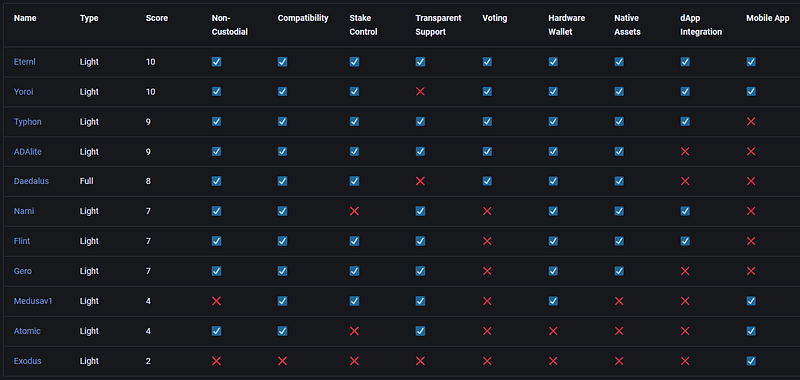Image resolution: width=800 pixels, height=380 pixels.
Task: Click the Type column header
Action: click(89, 18)
